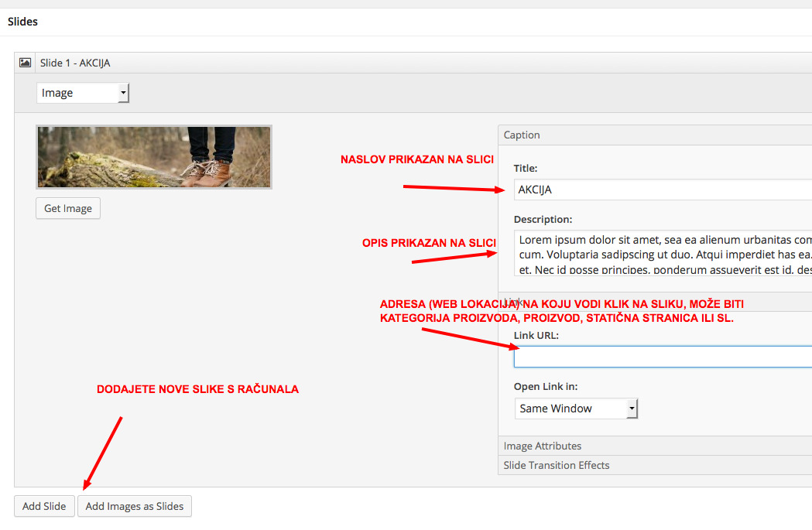Expand the Image Attributes section
The width and height of the screenshot is (812, 530).
point(655,446)
